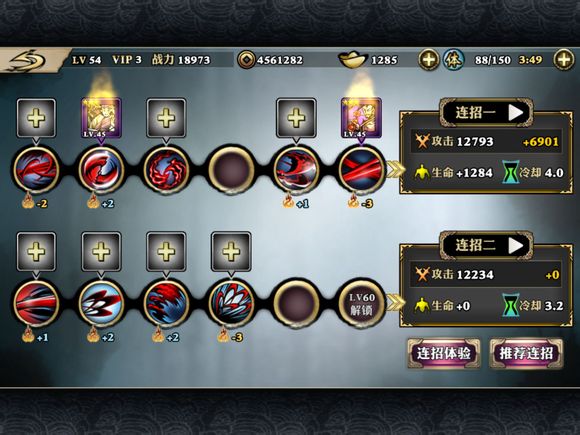The height and width of the screenshot is (435, 580).
Task: Open the empty fourth slot in combo one
Action: tap(231, 169)
